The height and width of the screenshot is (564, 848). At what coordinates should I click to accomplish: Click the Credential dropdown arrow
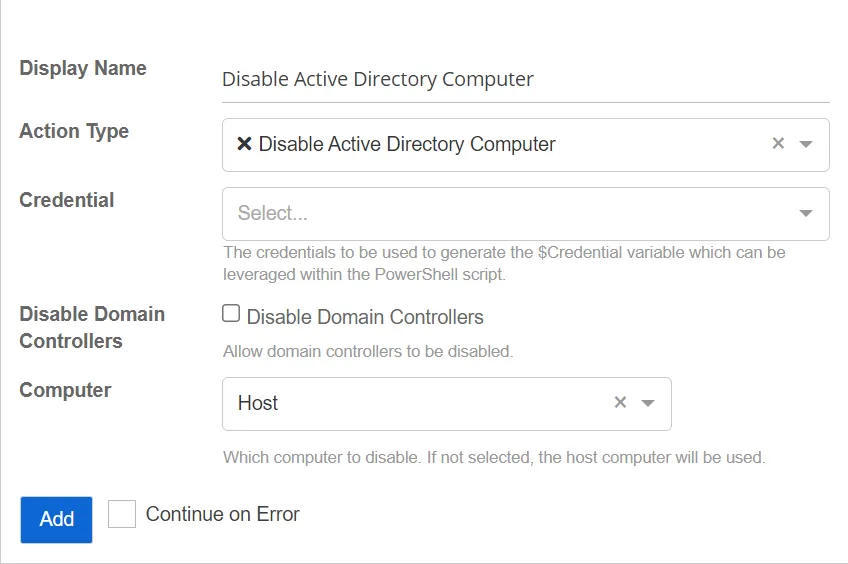[x=806, y=213]
